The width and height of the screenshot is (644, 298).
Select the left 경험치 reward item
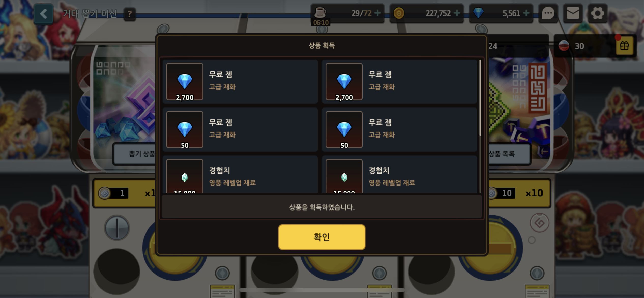[x=240, y=174]
